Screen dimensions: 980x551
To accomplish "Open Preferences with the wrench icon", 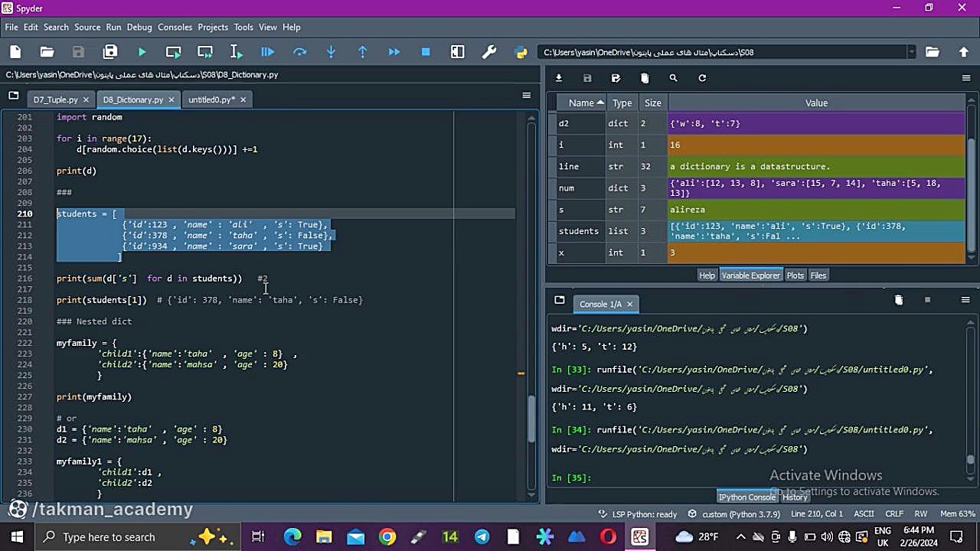I will [x=489, y=52].
